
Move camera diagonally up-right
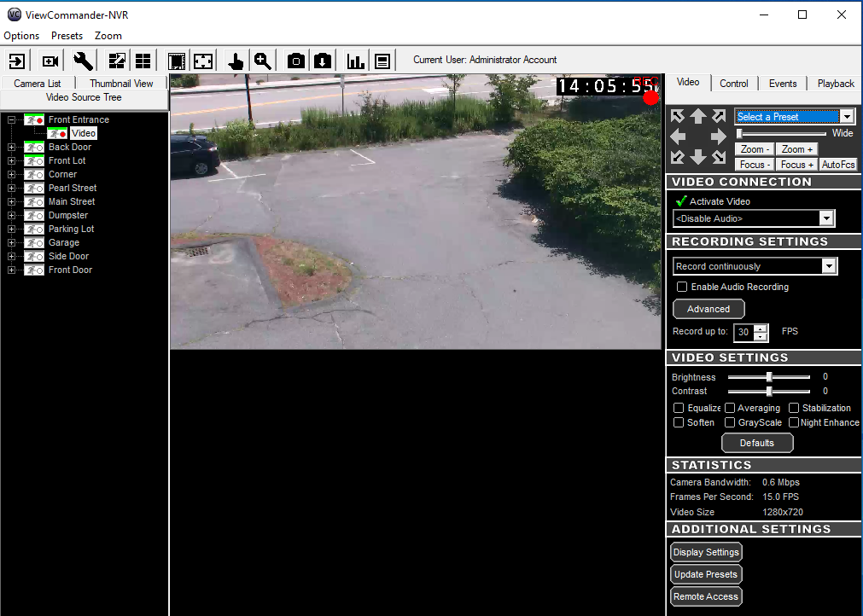pos(718,116)
